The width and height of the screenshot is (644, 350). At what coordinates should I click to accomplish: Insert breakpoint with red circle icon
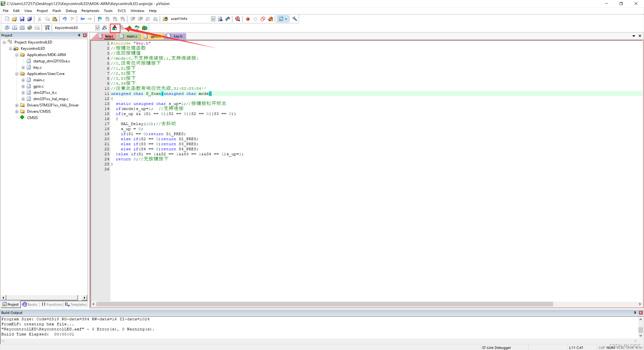tap(248, 19)
